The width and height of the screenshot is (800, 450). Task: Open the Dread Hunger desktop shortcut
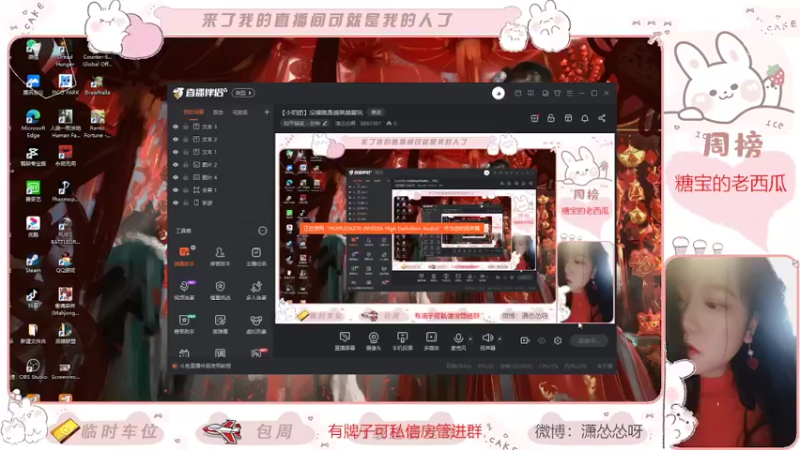coord(65,54)
